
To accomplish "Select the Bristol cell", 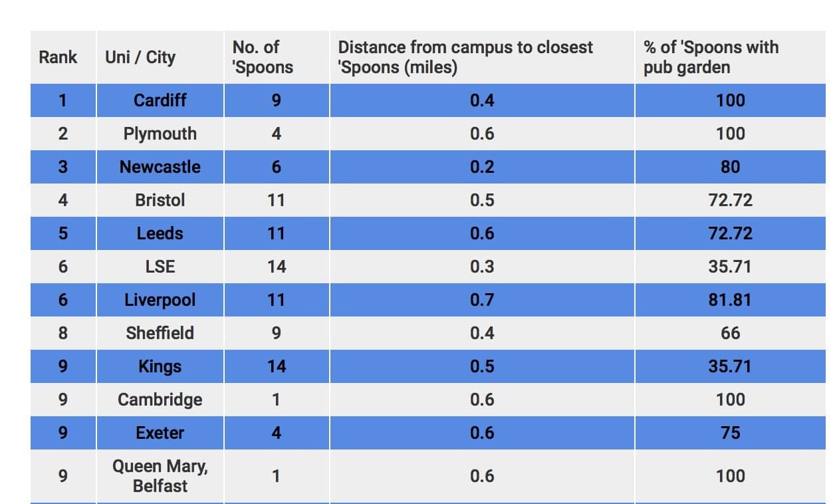I will click(160, 200).
